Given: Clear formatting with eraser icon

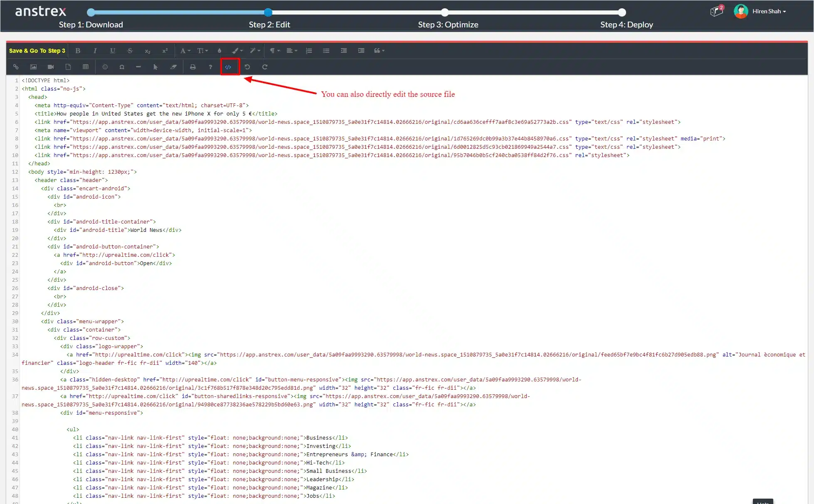Looking at the screenshot, I should click(x=173, y=67).
